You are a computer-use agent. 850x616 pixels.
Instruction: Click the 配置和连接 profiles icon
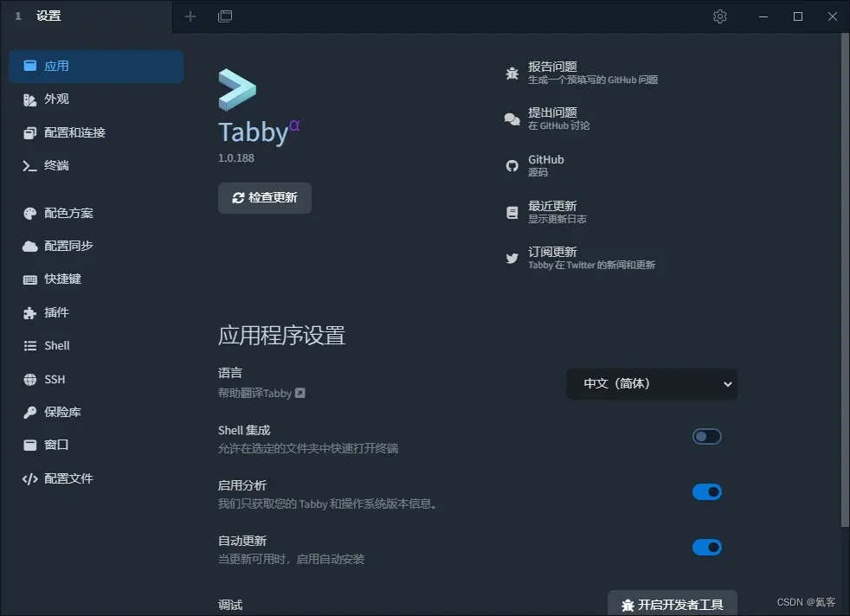coord(29,133)
